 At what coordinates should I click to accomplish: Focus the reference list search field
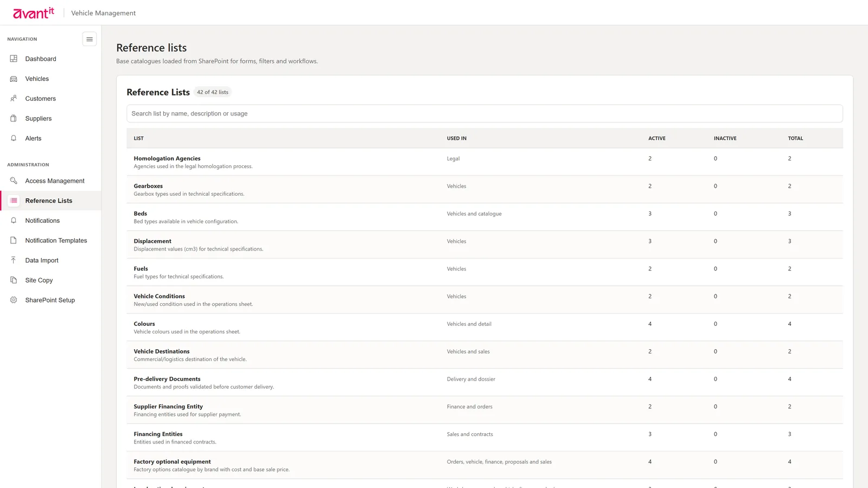[x=484, y=113]
